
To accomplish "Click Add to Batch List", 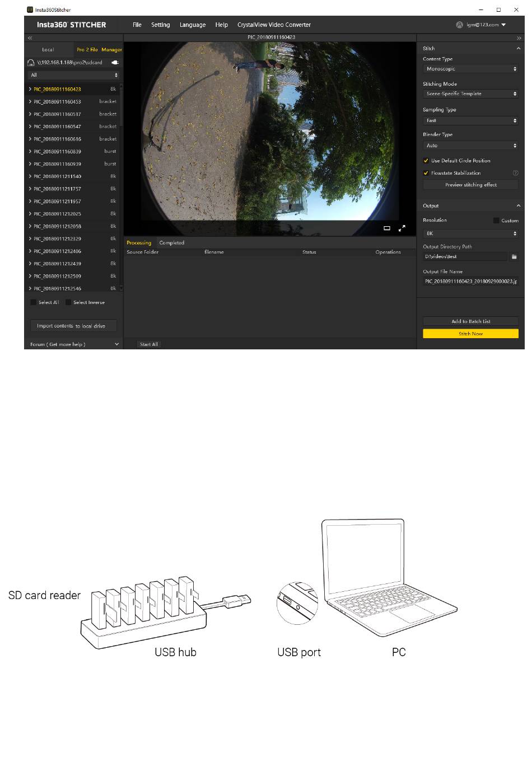I will click(x=471, y=321).
